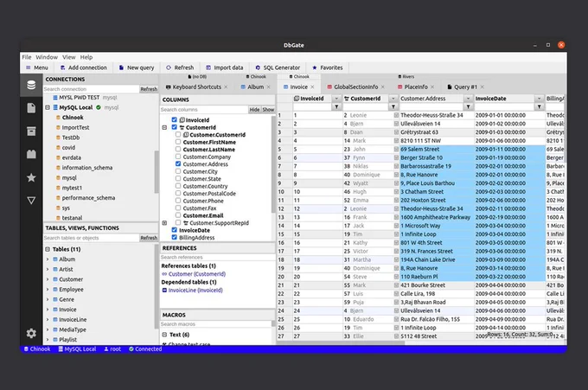
Task: Click the Search columns input field
Action: click(x=204, y=110)
